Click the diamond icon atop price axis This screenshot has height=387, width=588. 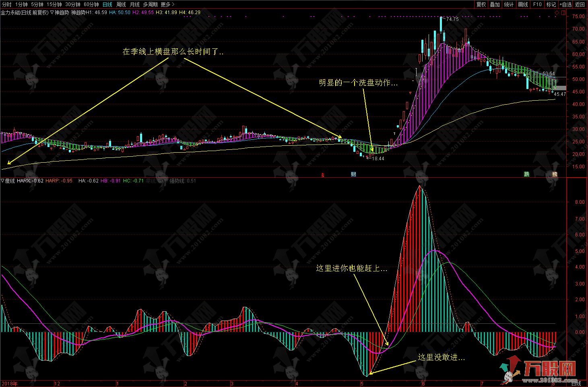557,12
